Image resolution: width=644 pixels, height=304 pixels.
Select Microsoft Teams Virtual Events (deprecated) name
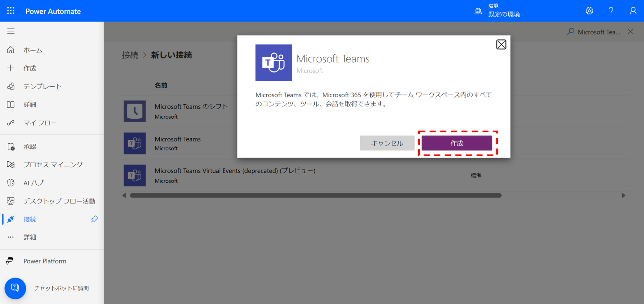coord(235,171)
